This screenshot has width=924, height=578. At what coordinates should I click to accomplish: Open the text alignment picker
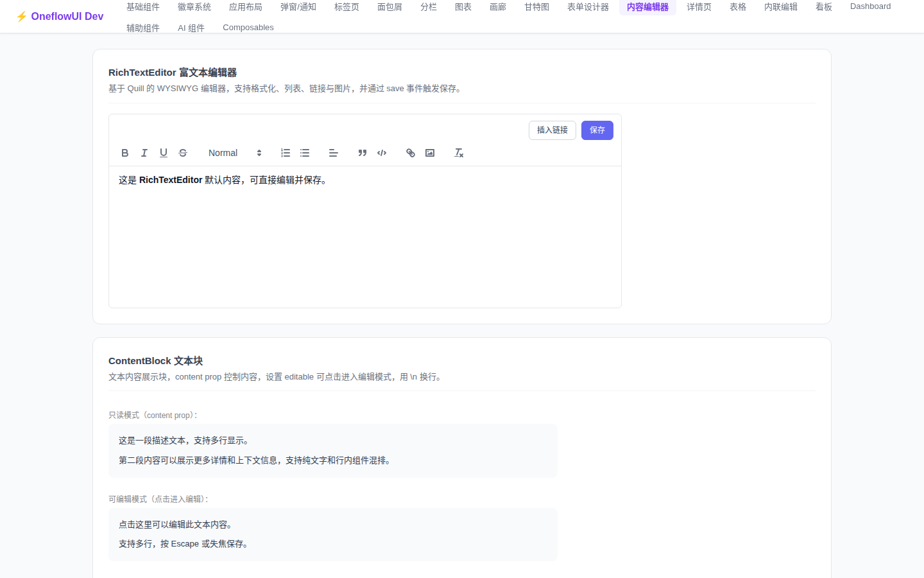334,153
